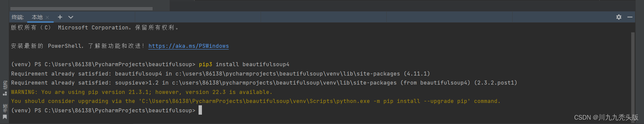Click the Microsoft Corporation copyright line
The height and width of the screenshot is (124, 644).
point(95,28)
